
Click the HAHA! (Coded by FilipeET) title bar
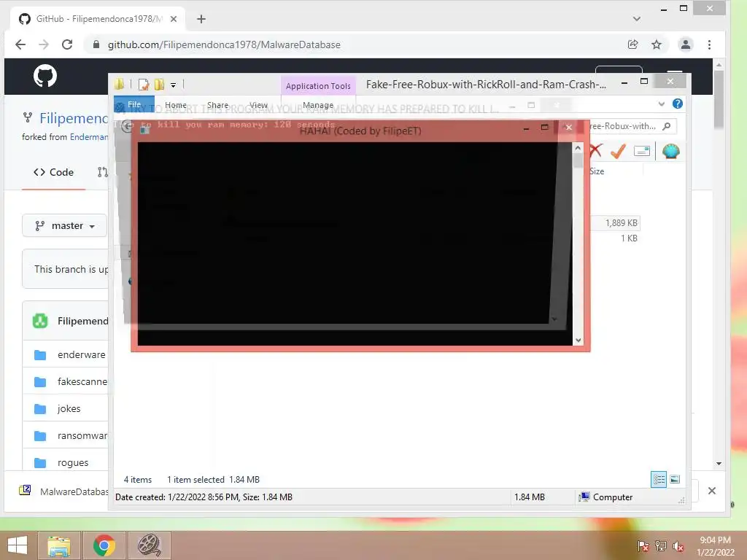(360, 131)
